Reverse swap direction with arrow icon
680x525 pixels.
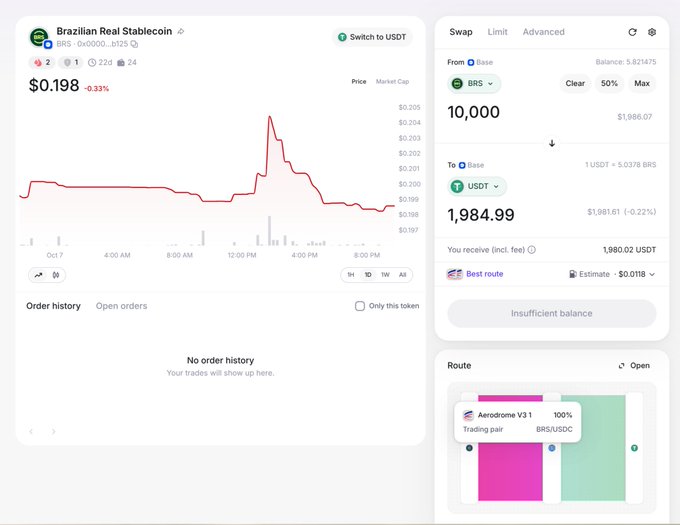[552, 143]
